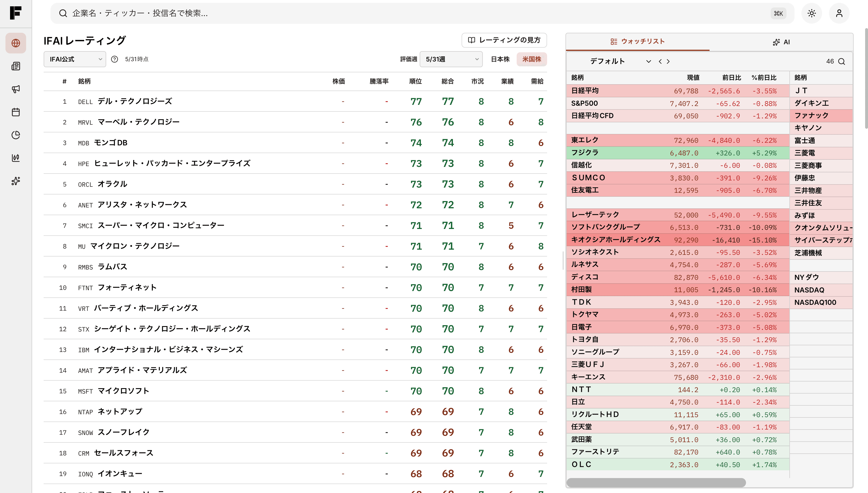Select 任天堂 in the watchlist

coord(678,427)
